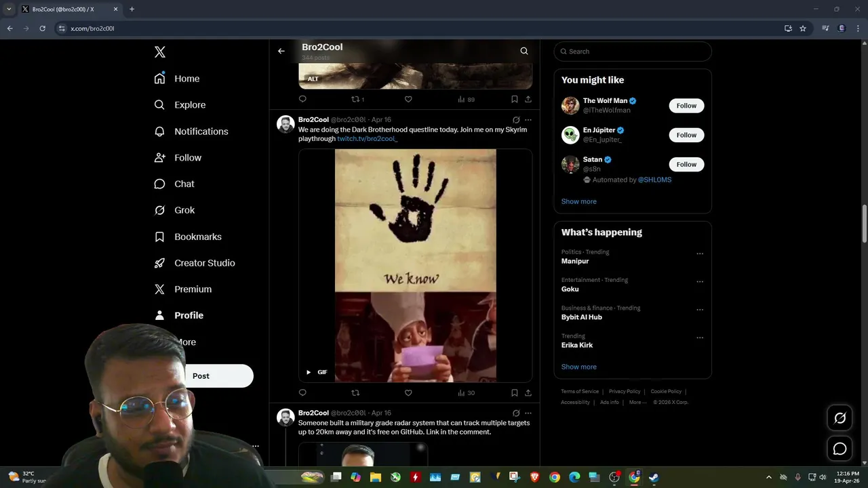The height and width of the screenshot is (488, 868).
Task: Open more options for Manipur trend
Action: point(700,254)
